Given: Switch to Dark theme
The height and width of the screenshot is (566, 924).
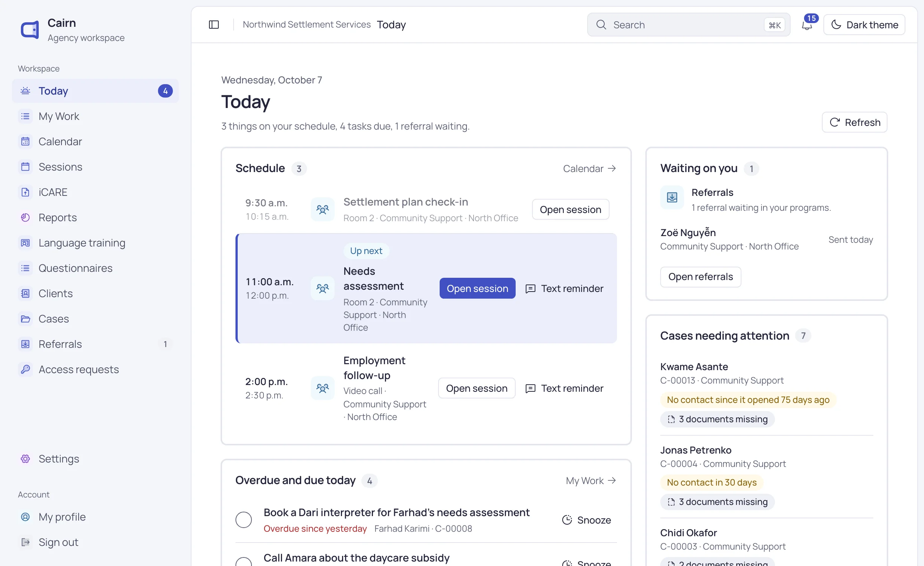Looking at the screenshot, I should pos(864,25).
